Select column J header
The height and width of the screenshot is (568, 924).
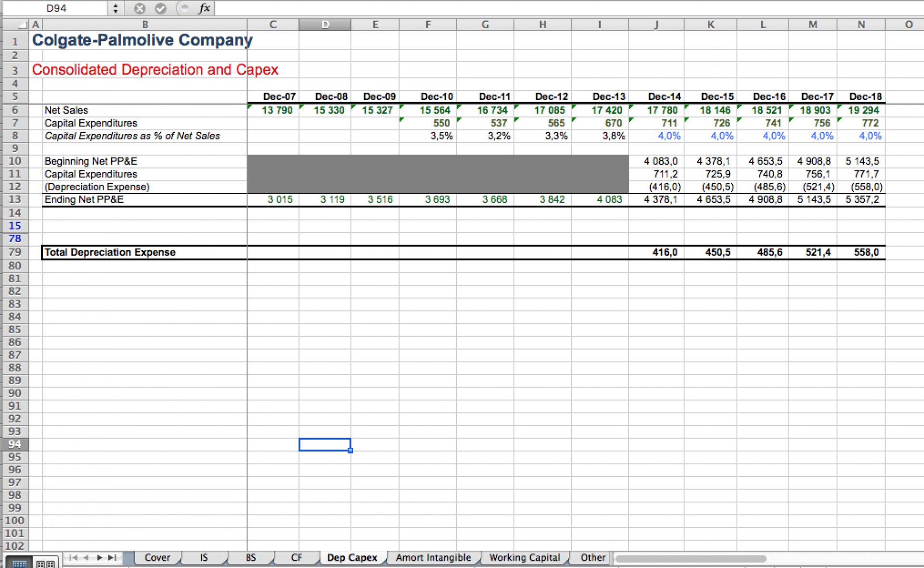(656, 25)
